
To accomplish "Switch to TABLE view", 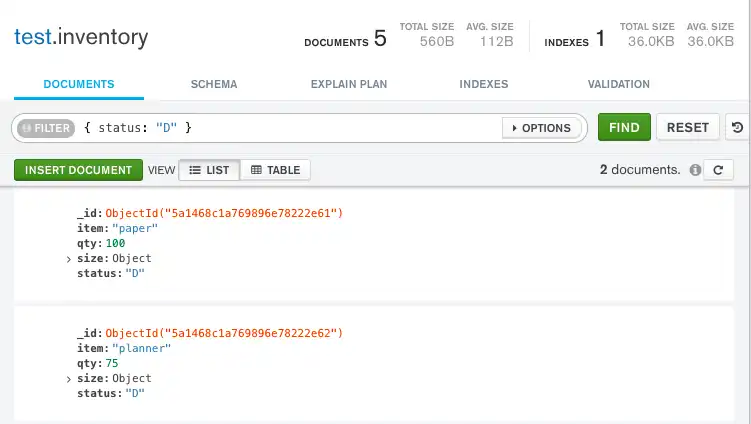I will click(x=275, y=170).
